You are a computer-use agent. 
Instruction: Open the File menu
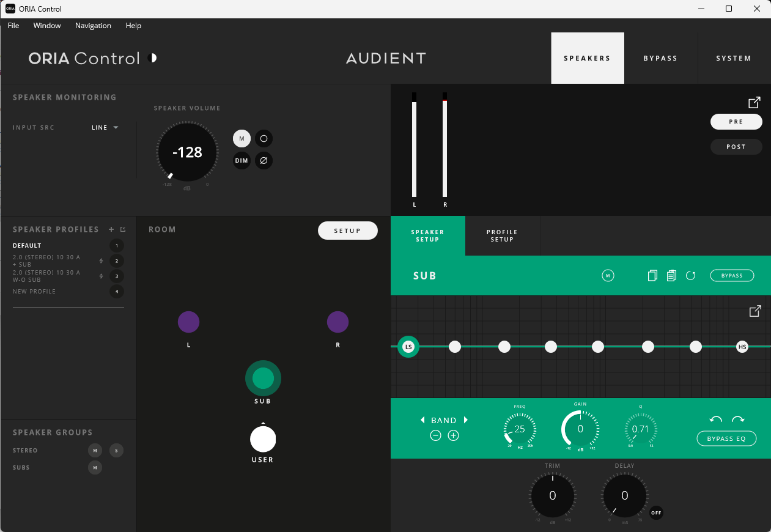13,26
